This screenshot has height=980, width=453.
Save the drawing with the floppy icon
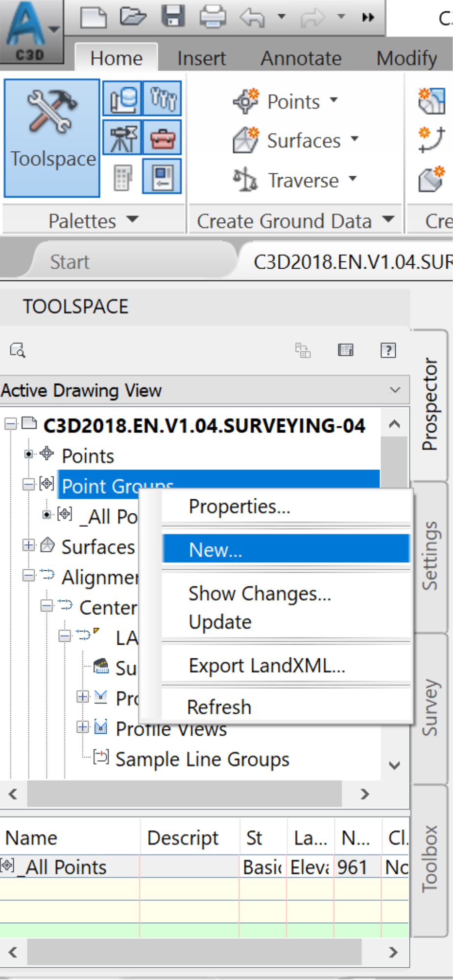173,16
